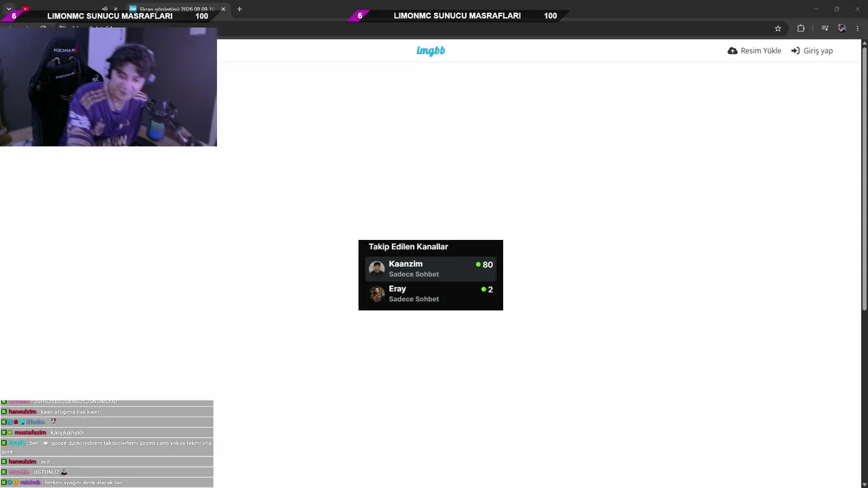Switch to the Ekran görüntüsü imgbb tab

pyautogui.click(x=178, y=9)
